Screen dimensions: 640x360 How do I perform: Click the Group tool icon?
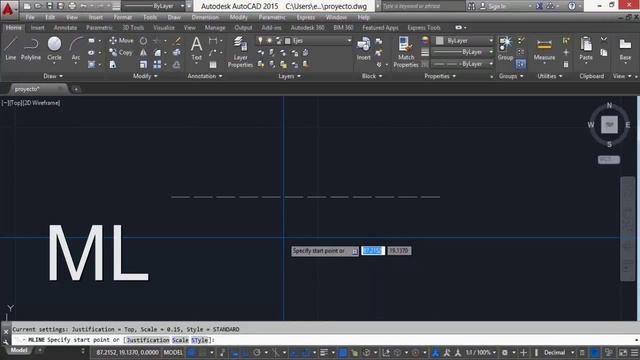[x=505, y=49]
